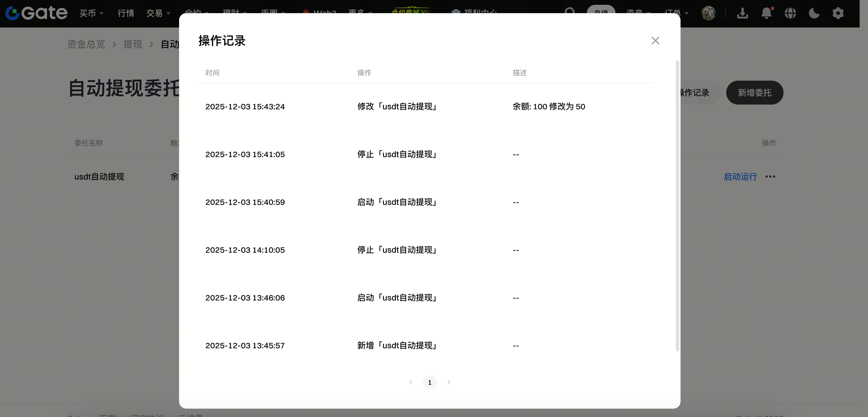Click the dialog's vertical scrollbar
Screen dimensions: 868x417
tap(677, 206)
